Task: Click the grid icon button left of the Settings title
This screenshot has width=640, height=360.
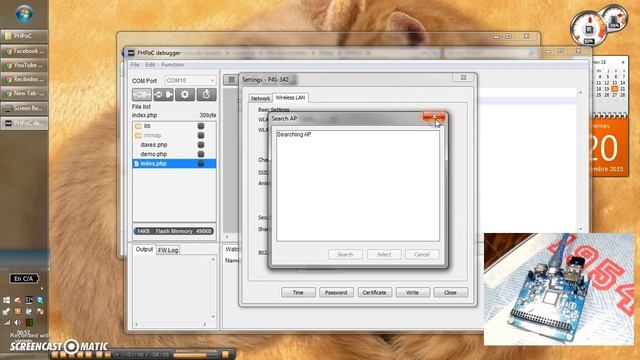Action: (231, 80)
